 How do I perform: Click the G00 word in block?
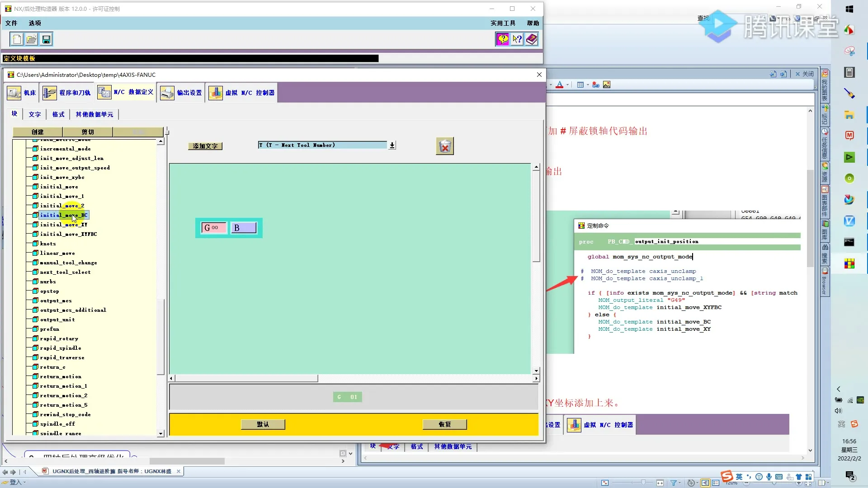[x=213, y=228]
